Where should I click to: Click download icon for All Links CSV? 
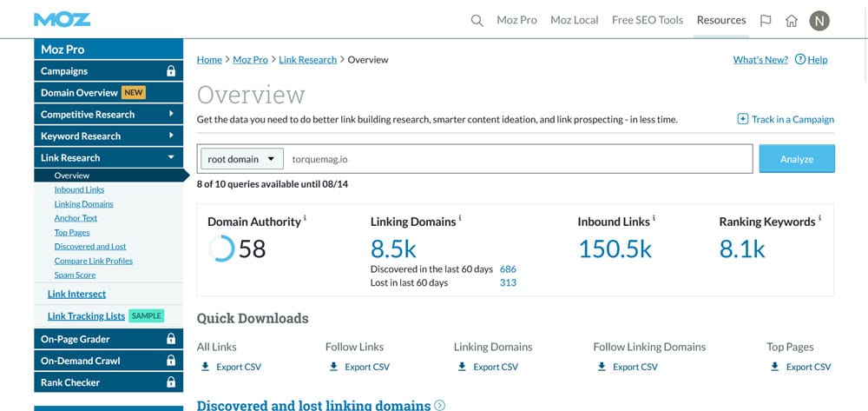205,367
